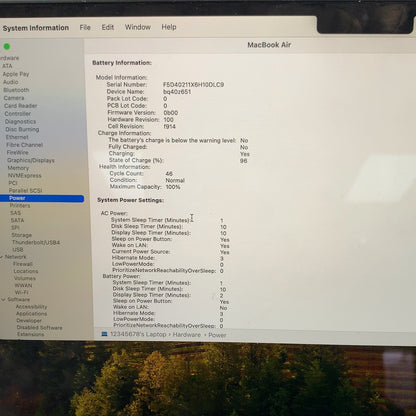Select Storage in the sidebar
The image size is (416, 416).
click(x=22, y=235)
